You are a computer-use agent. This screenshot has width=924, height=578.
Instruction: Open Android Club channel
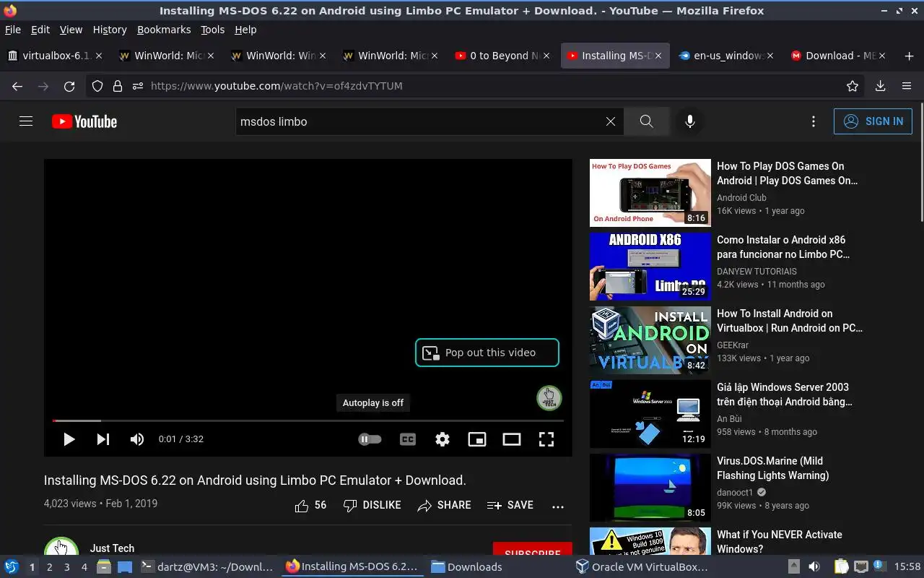pyautogui.click(x=741, y=198)
